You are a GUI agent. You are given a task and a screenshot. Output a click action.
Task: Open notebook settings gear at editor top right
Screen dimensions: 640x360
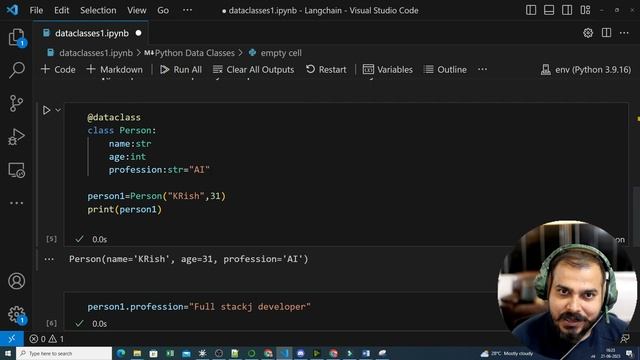(588, 33)
